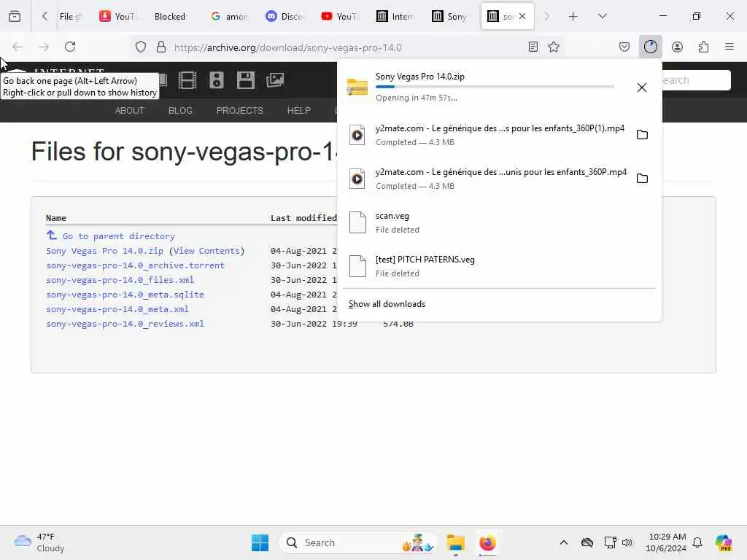Click the Sony Vegas Pro 14.0.zip download progress bar
Screen dimensions: 747x560
[495, 87]
